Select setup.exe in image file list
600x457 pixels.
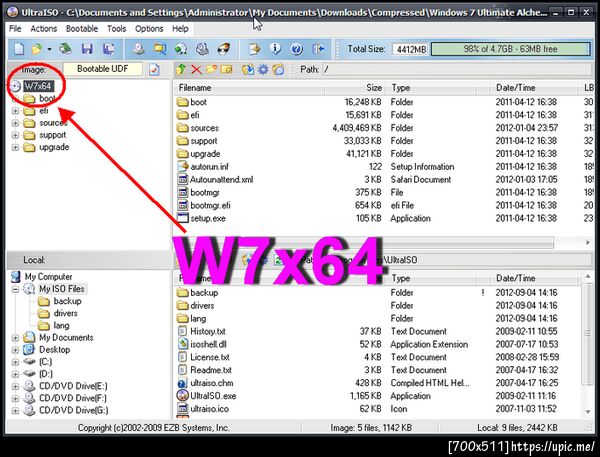click(x=208, y=219)
